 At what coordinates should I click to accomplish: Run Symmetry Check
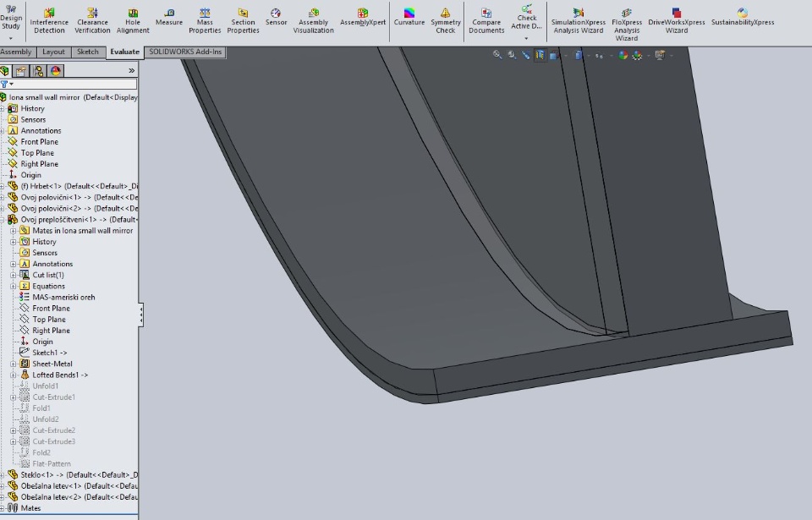[x=446, y=21]
